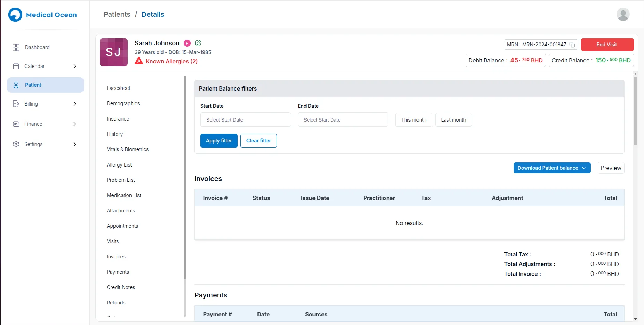
Task: Open the Dashboard sidebar icon
Action: coord(16,47)
